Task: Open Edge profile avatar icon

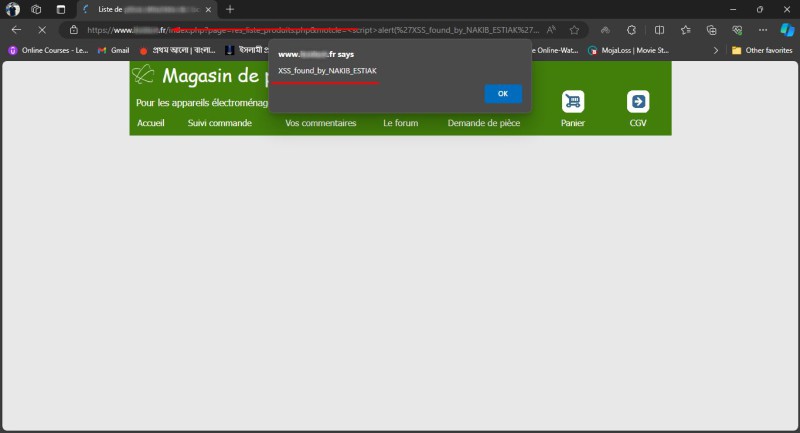Action: point(13,9)
